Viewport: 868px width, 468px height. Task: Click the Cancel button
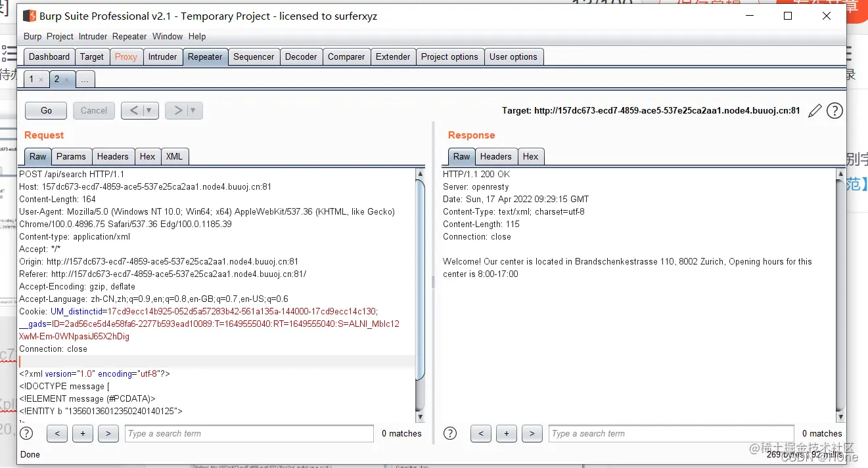[94, 110]
